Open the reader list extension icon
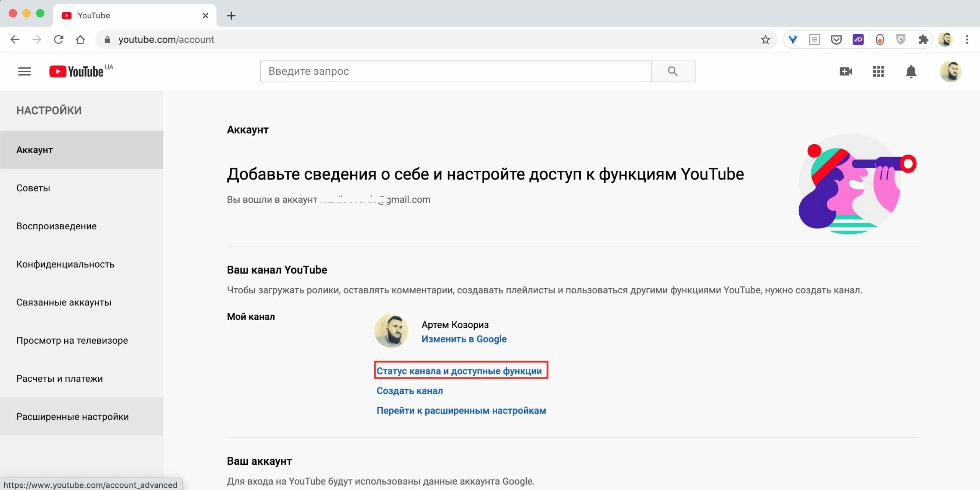Viewport: 980px width, 490px height. tap(815, 39)
